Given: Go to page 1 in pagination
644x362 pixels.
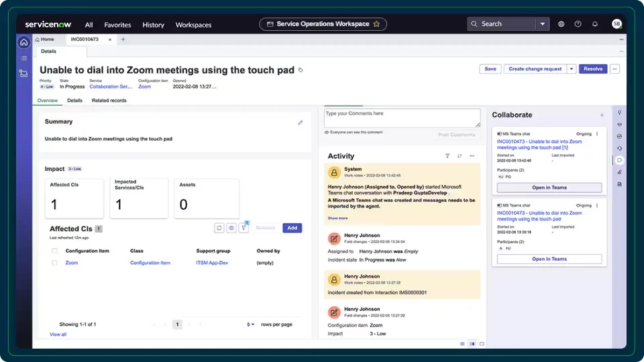Looking at the screenshot, I should (x=177, y=324).
